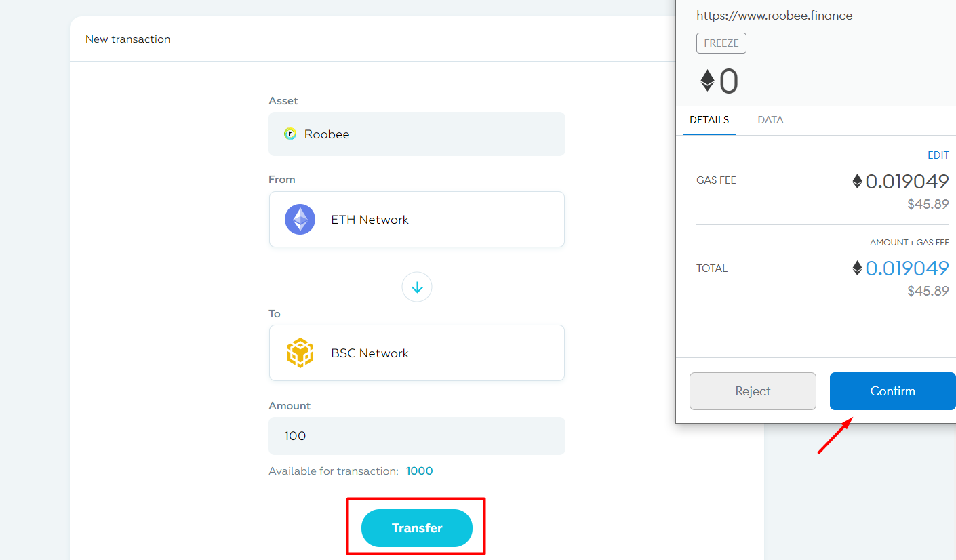
Task: Click the gas fee $45.89 amount
Action: [928, 204]
